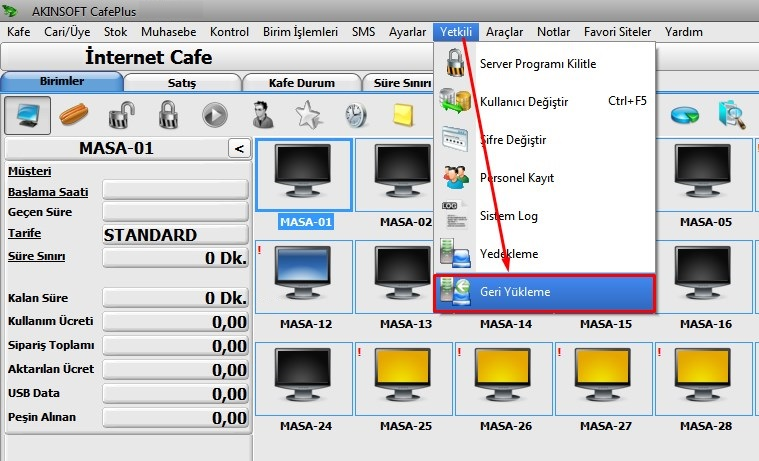Viewport: 759px width, 461px height.
Task: Select Şifre Değiştir menu entry
Action: [x=545, y=139]
